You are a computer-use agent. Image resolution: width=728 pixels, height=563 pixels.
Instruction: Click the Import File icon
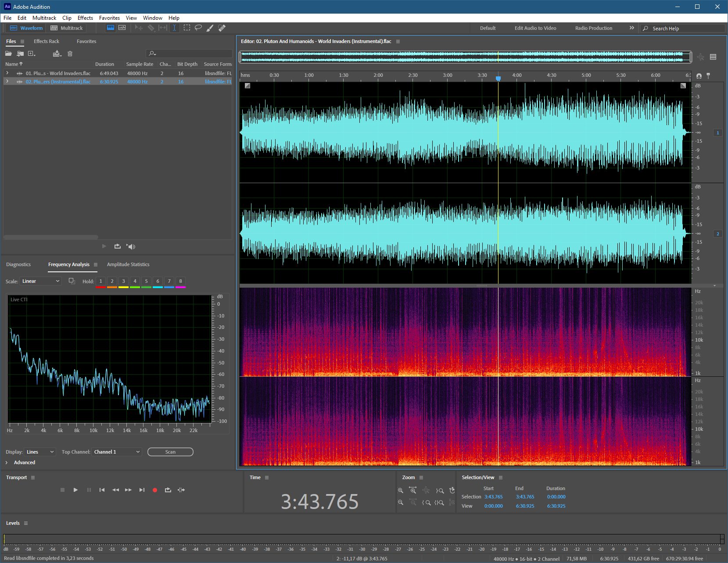tap(20, 54)
